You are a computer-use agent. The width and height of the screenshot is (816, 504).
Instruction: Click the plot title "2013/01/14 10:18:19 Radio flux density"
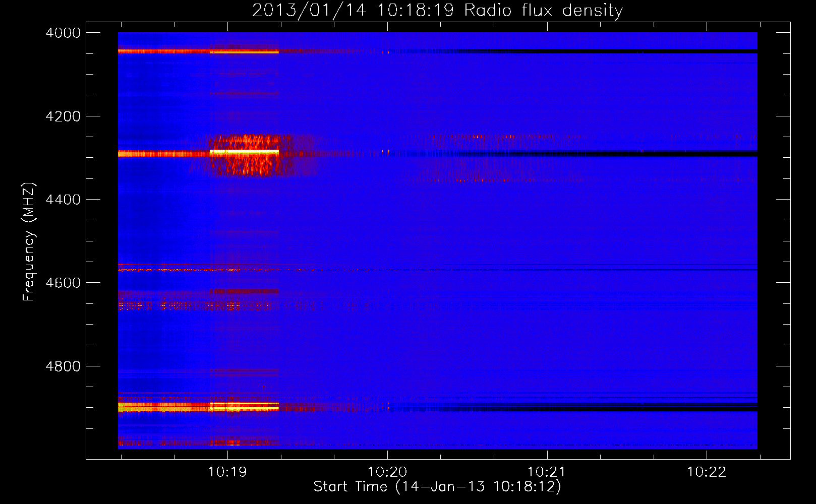point(437,10)
